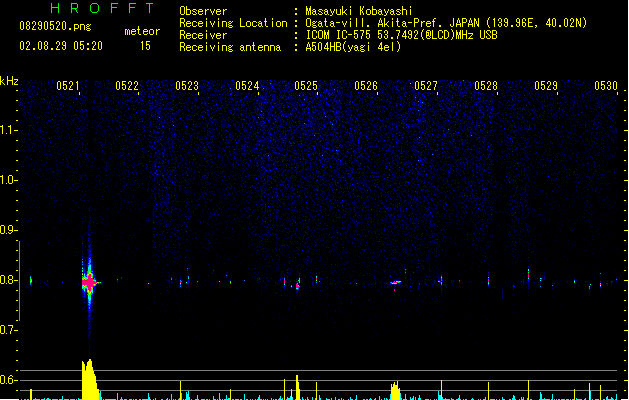Click the large yellow intensity peak after 0521
The image size is (629, 400).
click(90, 380)
